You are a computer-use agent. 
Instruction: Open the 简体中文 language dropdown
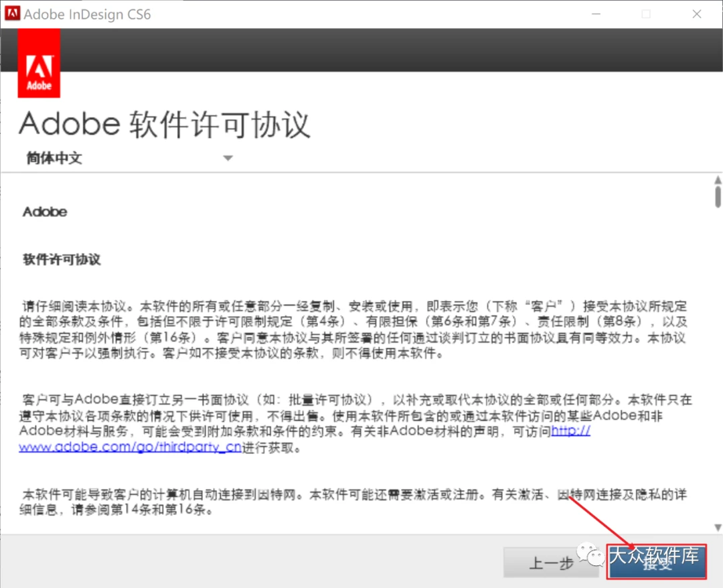[130, 158]
